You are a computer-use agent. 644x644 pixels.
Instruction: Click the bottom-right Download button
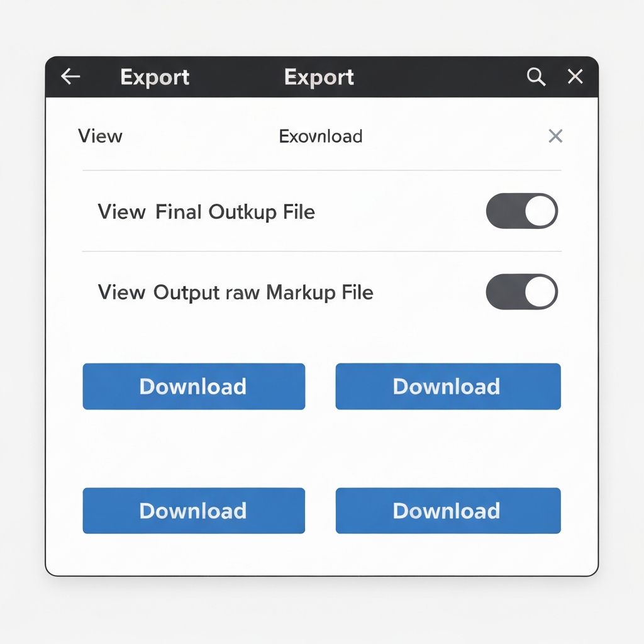click(447, 511)
